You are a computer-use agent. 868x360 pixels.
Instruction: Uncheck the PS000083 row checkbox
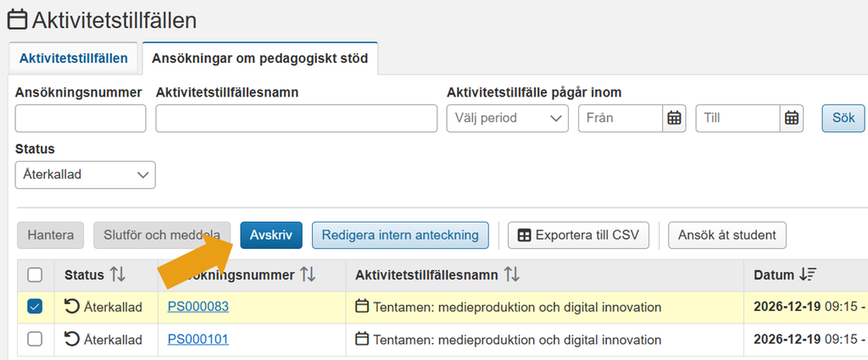35,307
